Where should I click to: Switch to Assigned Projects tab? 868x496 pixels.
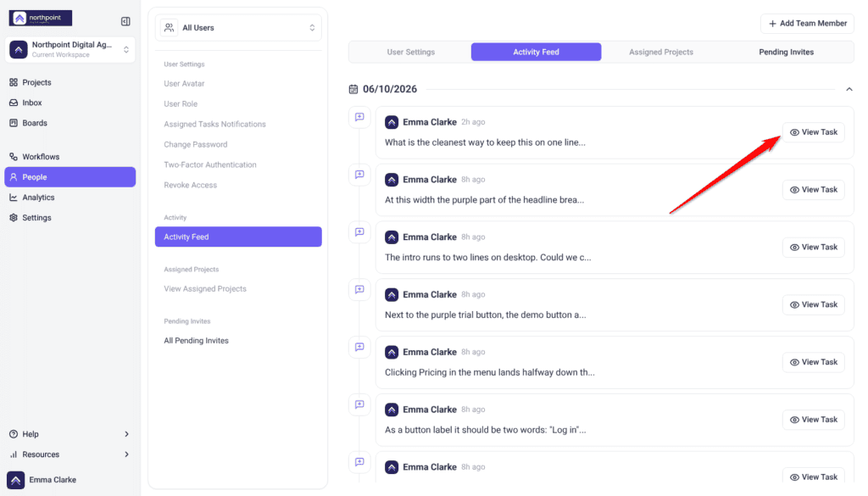click(x=661, y=52)
